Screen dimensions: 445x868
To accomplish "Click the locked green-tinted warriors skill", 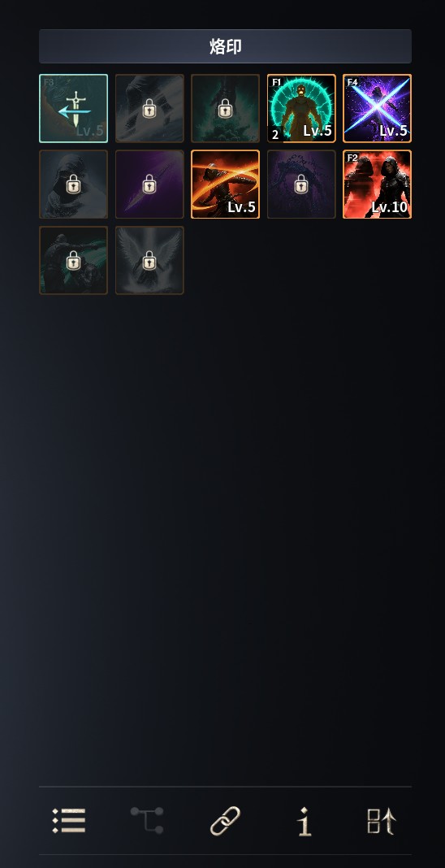I will coord(74,260).
